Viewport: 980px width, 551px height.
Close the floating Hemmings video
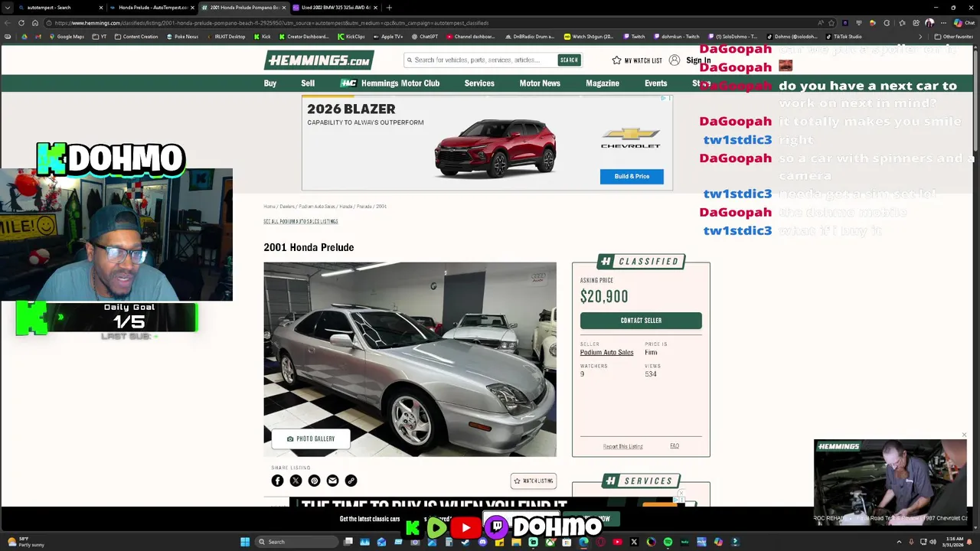tap(964, 435)
